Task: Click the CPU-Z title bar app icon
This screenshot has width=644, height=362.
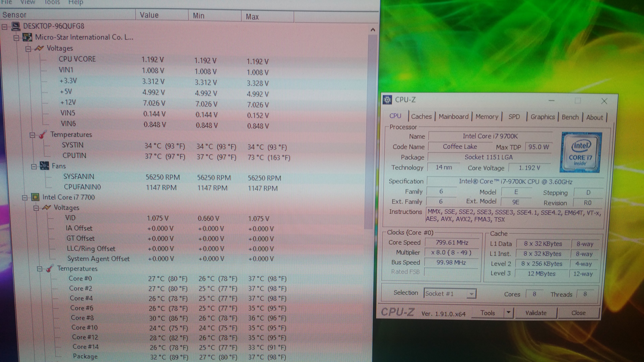Action: (x=387, y=100)
